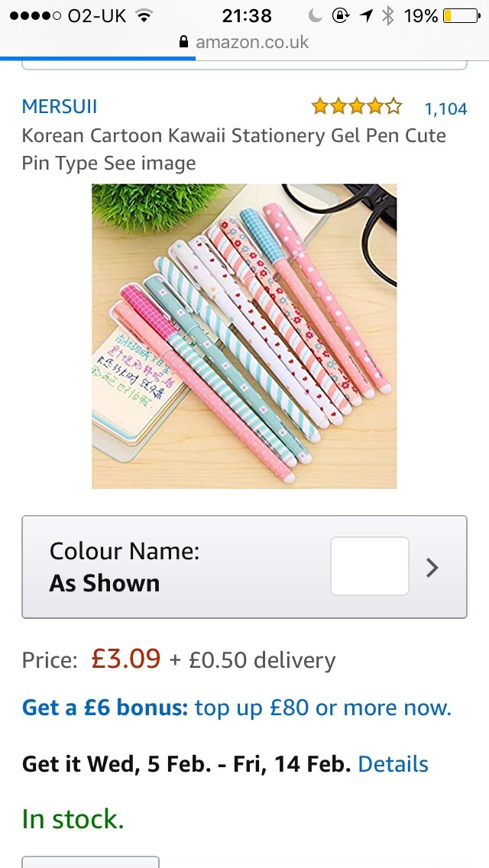This screenshot has height=868, width=489.
Task: Tap the star rating icons
Action: pos(357,106)
